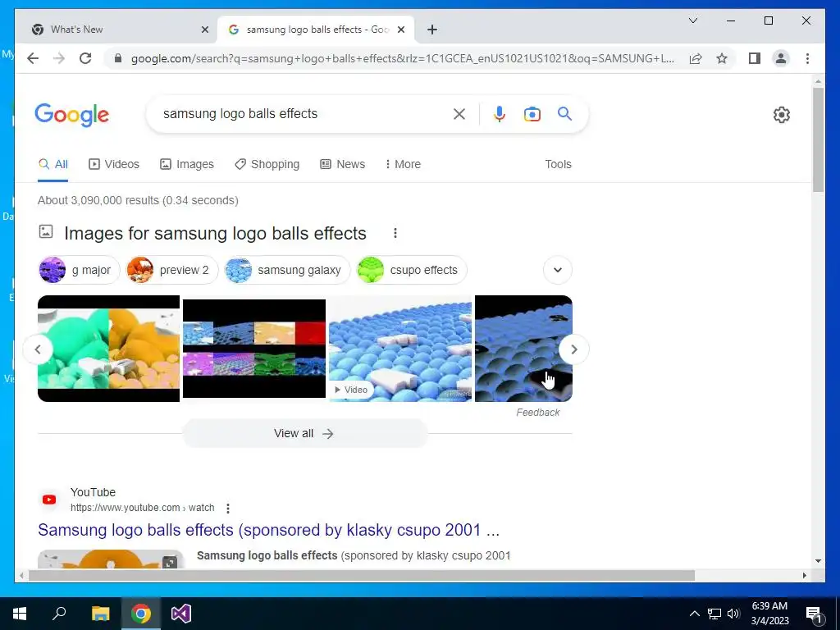Open Visual Studio from taskbar
This screenshot has height=630, width=840.
point(181,614)
